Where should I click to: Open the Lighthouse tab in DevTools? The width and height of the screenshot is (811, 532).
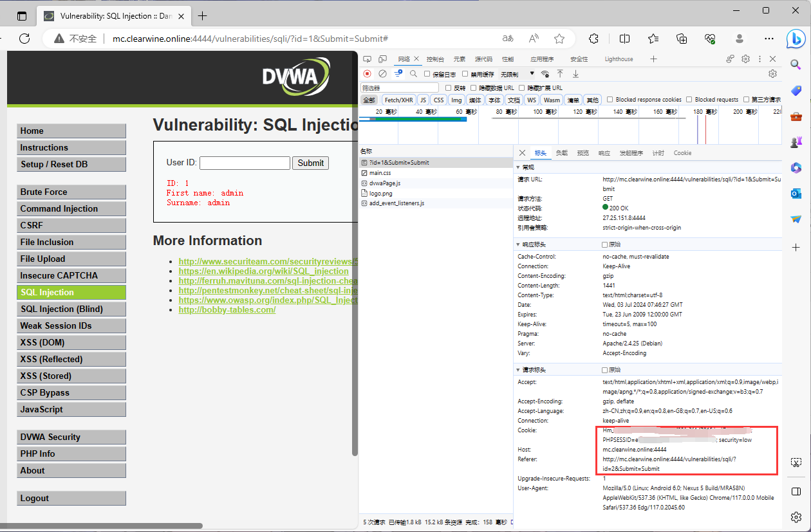[619, 59]
